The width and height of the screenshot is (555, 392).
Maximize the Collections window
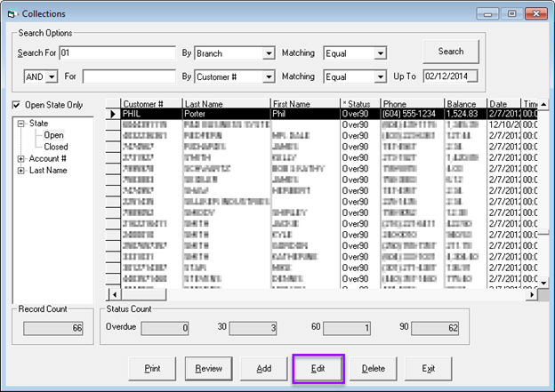(x=511, y=14)
